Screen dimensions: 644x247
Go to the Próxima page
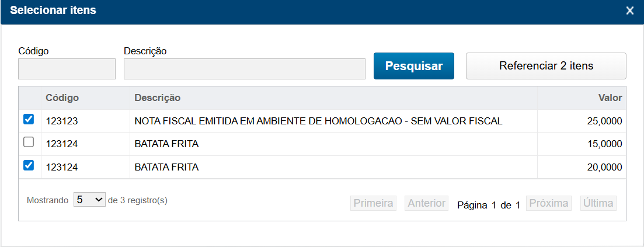[x=548, y=203]
